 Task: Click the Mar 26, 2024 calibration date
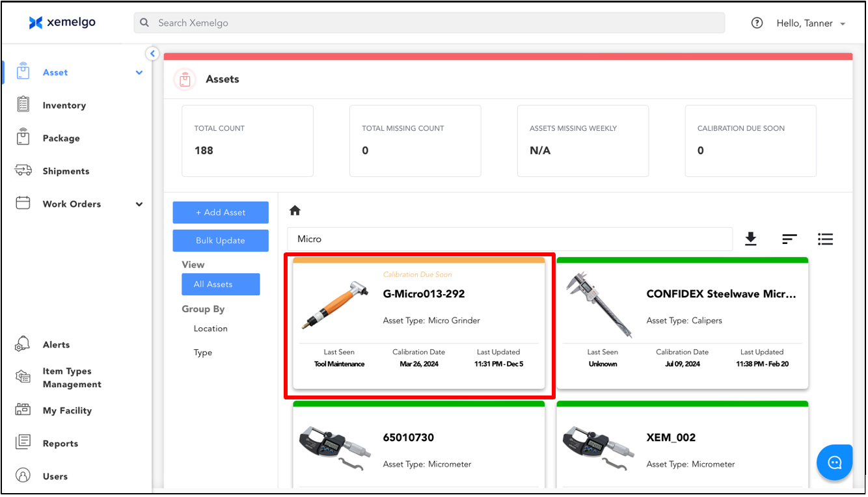tap(419, 364)
